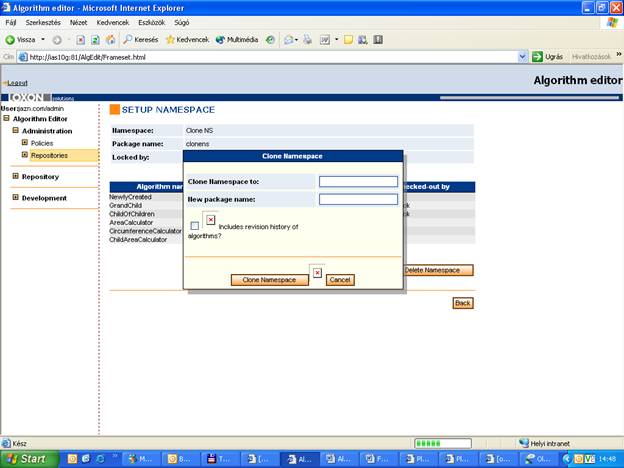Switch to the taskbar item labeled F...
624x468 pixels.
[x=378, y=459]
